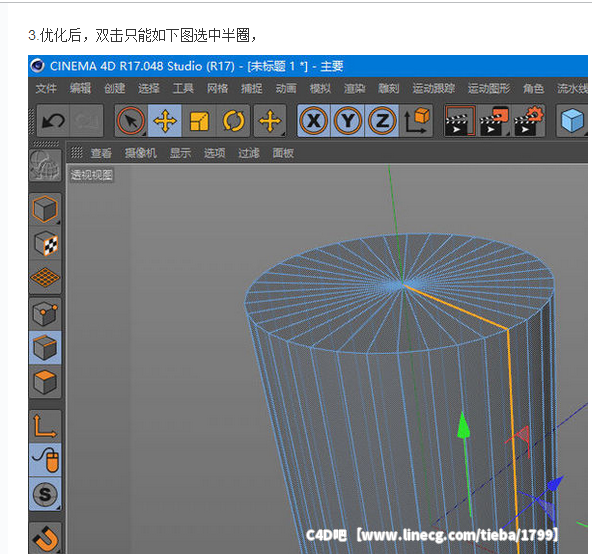Activate the Rotate tool
The width and height of the screenshot is (592, 554).
tap(233, 121)
